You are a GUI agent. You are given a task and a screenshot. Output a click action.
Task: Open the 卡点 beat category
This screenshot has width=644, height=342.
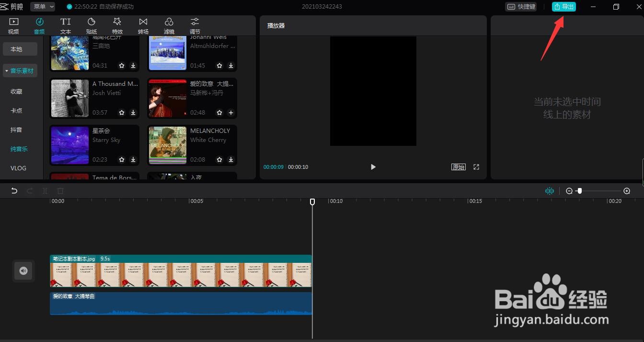[x=17, y=110]
